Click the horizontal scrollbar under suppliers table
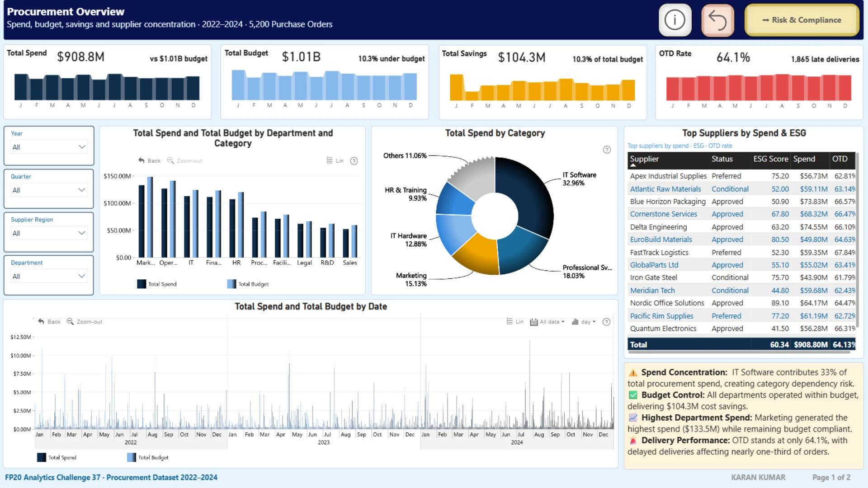This screenshot has width=868, height=488. (x=739, y=352)
